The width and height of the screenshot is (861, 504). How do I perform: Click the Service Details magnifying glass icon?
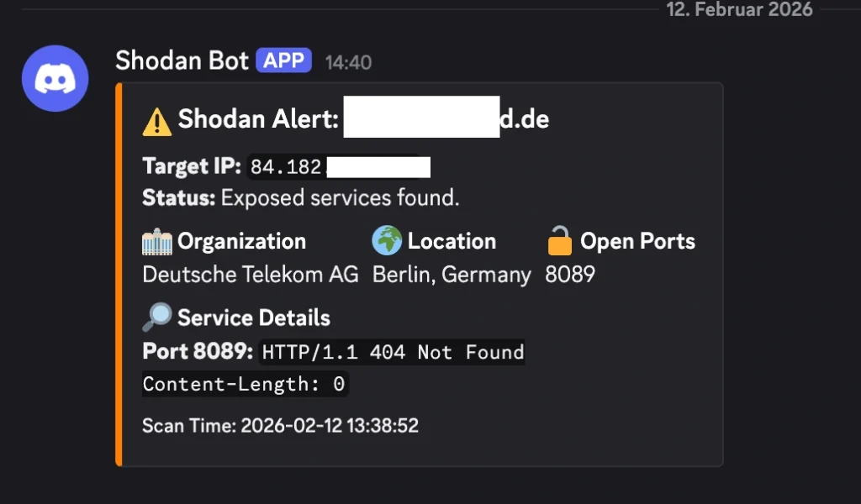point(157,318)
